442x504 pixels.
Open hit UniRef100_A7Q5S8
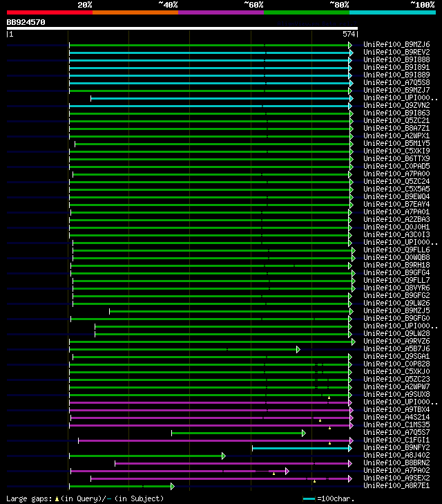pos(396,82)
